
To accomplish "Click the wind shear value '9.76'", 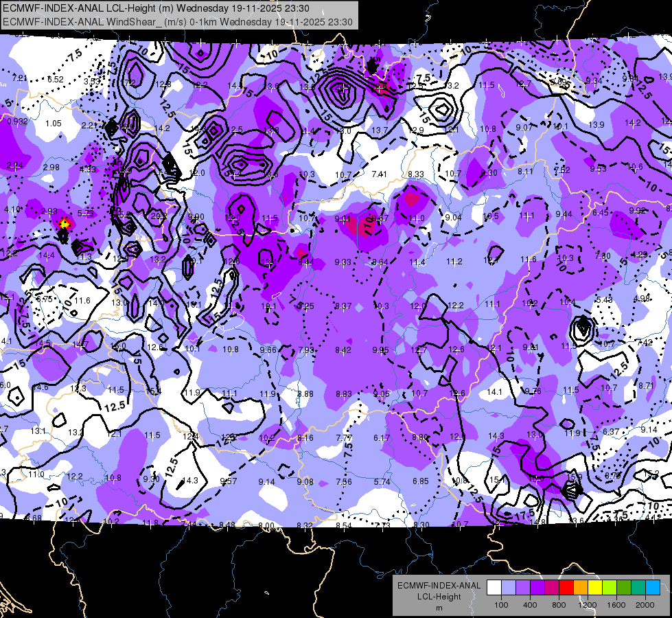I will click(x=533, y=391).
